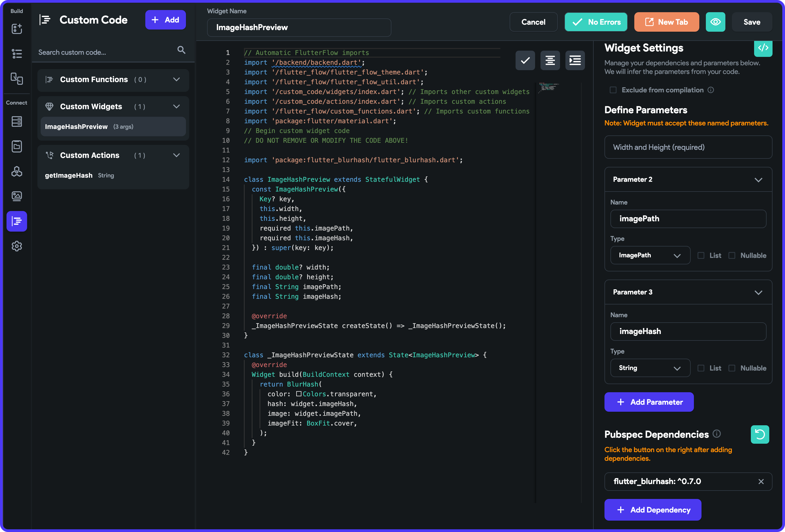Toggle the eye preview button

pyautogui.click(x=715, y=22)
